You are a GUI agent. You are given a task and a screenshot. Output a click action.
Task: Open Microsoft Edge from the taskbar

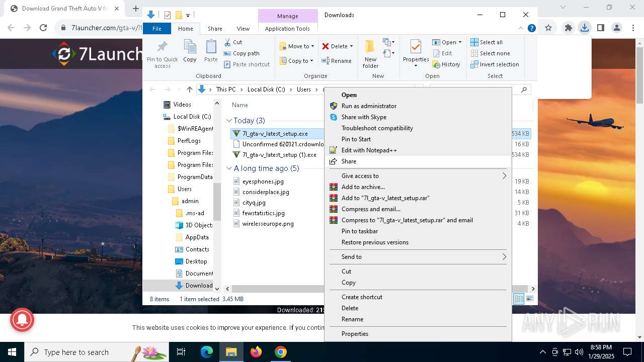(x=207, y=352)
